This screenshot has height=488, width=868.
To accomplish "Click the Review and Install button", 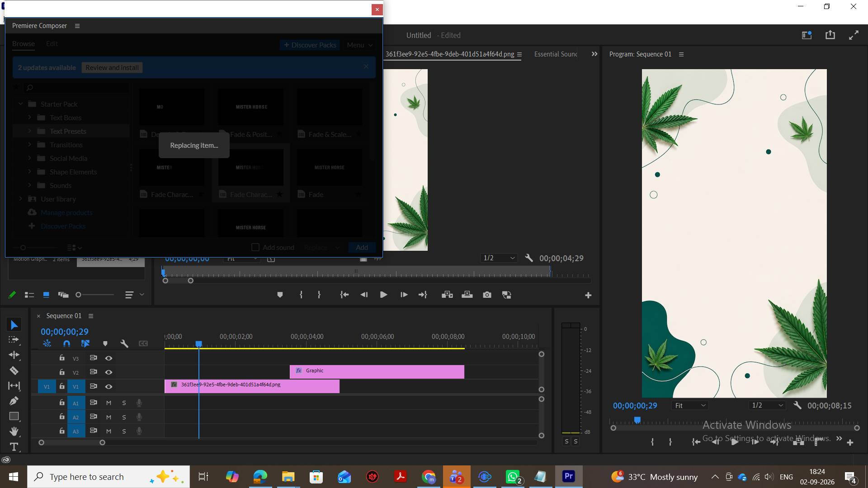I will [112, 68].
